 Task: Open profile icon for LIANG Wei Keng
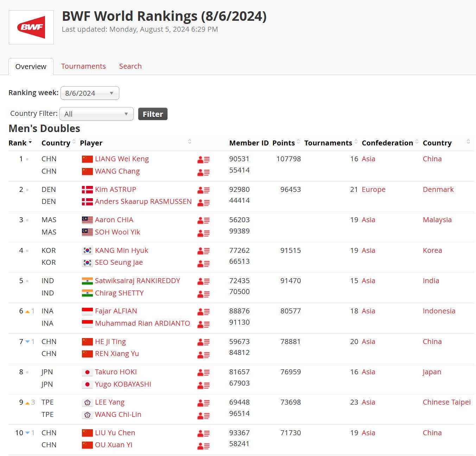[203, 160]
